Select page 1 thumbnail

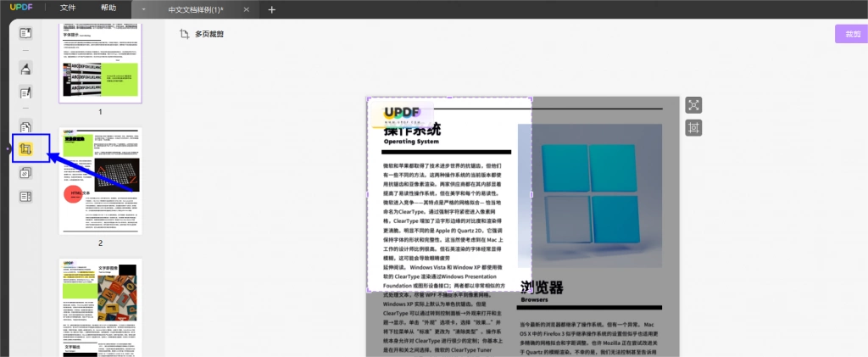(101, 63)
